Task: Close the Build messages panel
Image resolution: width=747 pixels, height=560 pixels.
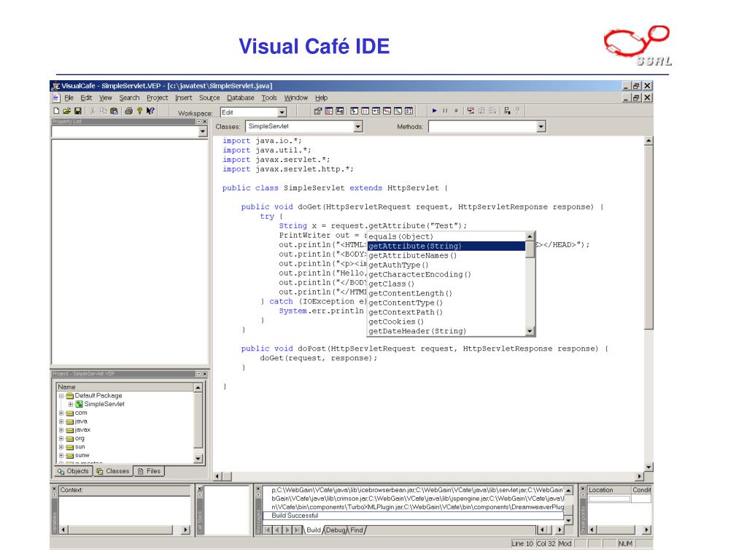Action: [258, 489]
